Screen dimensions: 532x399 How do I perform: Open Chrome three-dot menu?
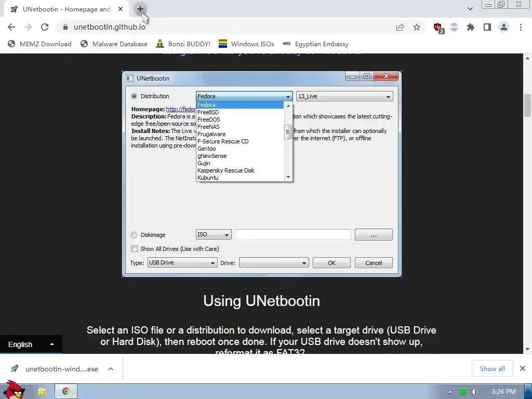521,27
